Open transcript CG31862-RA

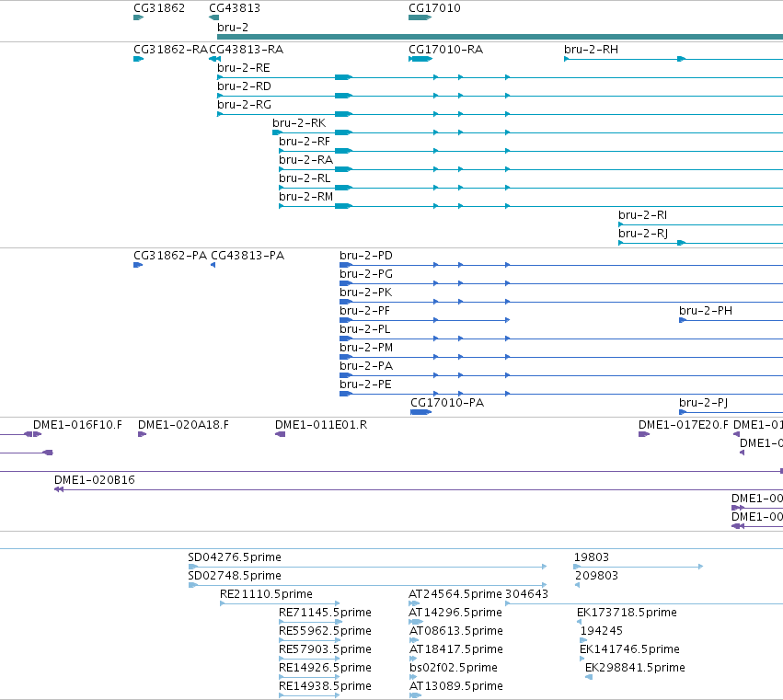[170, 50]
